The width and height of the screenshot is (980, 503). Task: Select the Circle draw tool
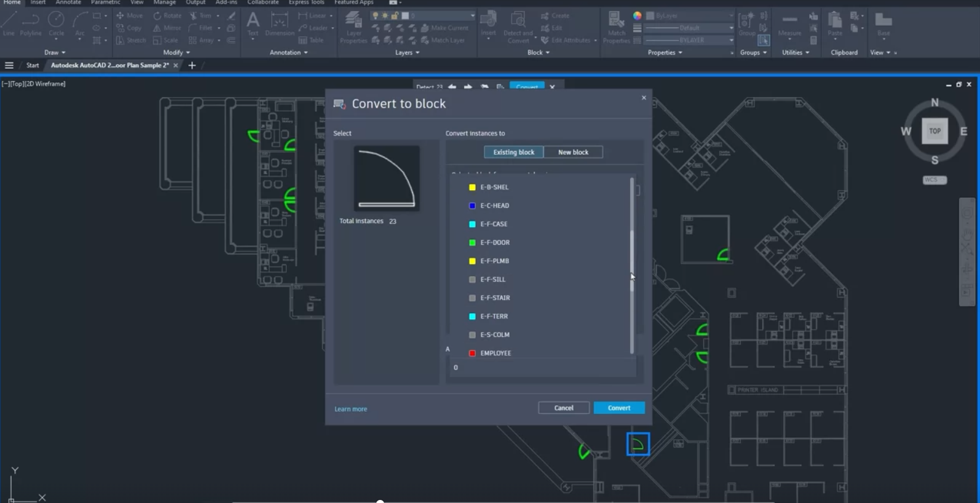56,23
